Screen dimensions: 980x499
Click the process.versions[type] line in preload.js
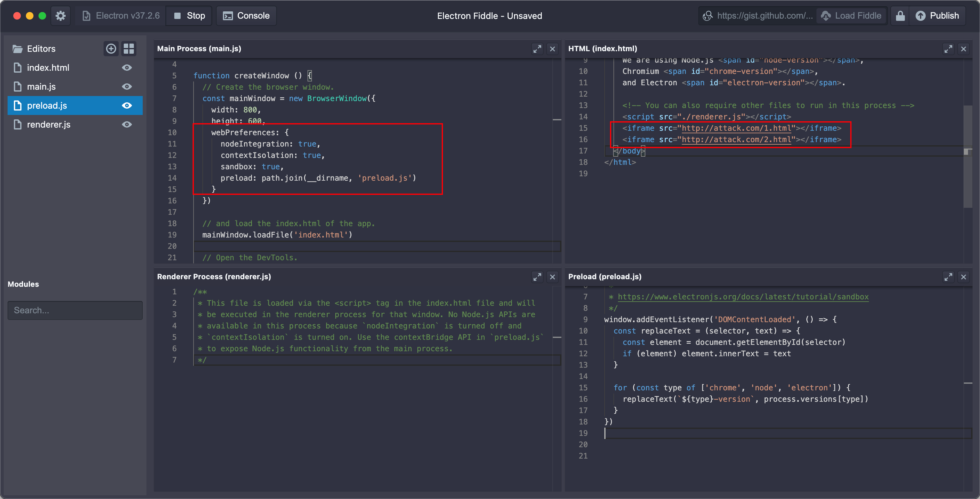pyautogui.click(x=745, y=399)
